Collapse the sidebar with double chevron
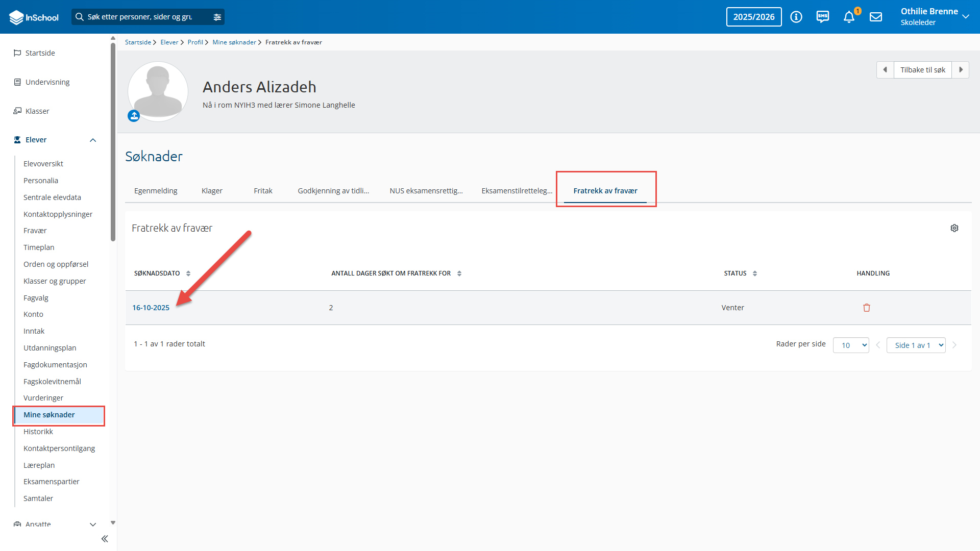The width and height of the screenshot is (980, 551). pos(105,539)
